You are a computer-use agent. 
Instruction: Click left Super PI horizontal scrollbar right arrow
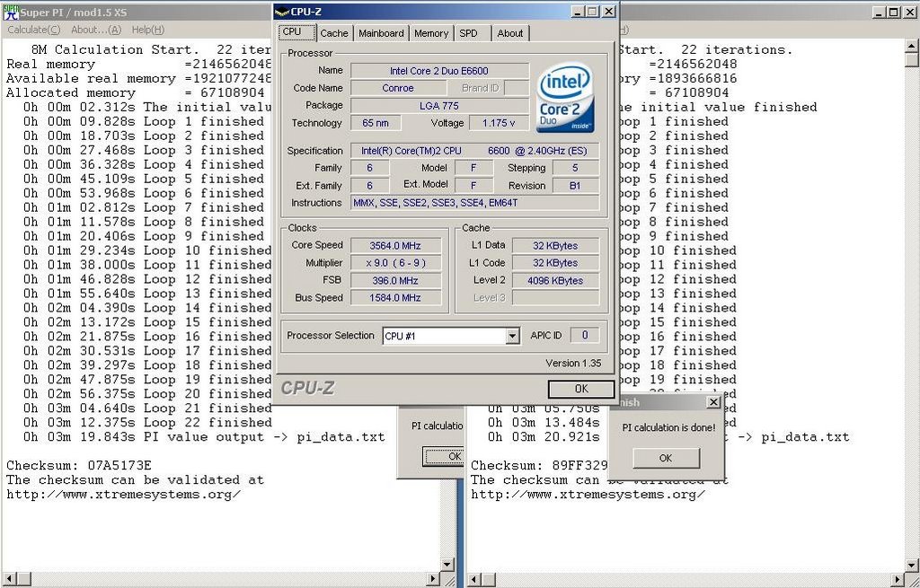tap(434, 579)
